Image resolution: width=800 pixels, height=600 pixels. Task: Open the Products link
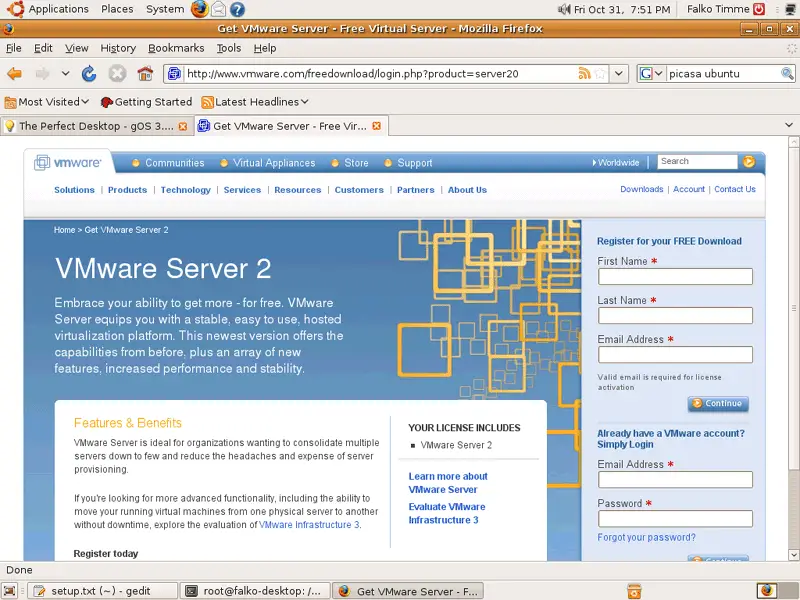128,190
